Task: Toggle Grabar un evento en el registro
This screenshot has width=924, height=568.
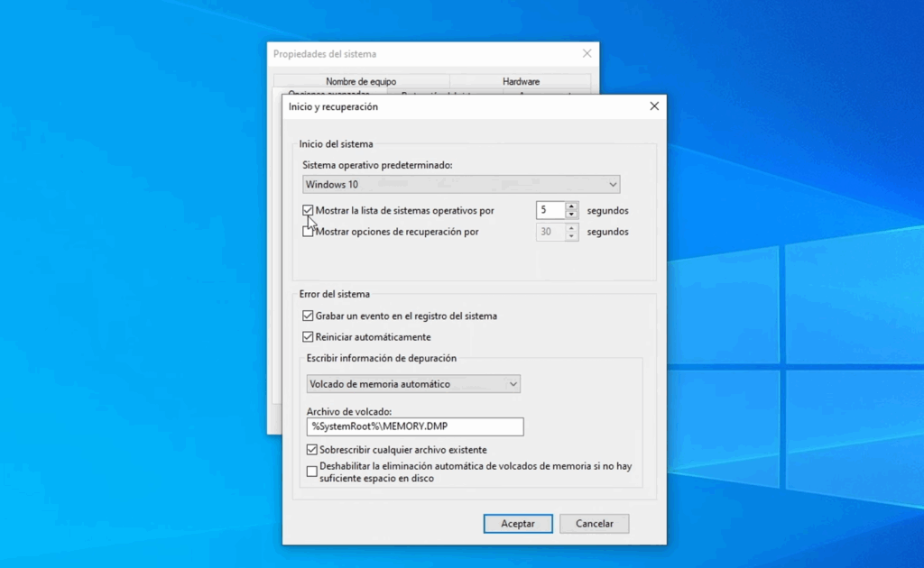Action: [x=308, y=316]
